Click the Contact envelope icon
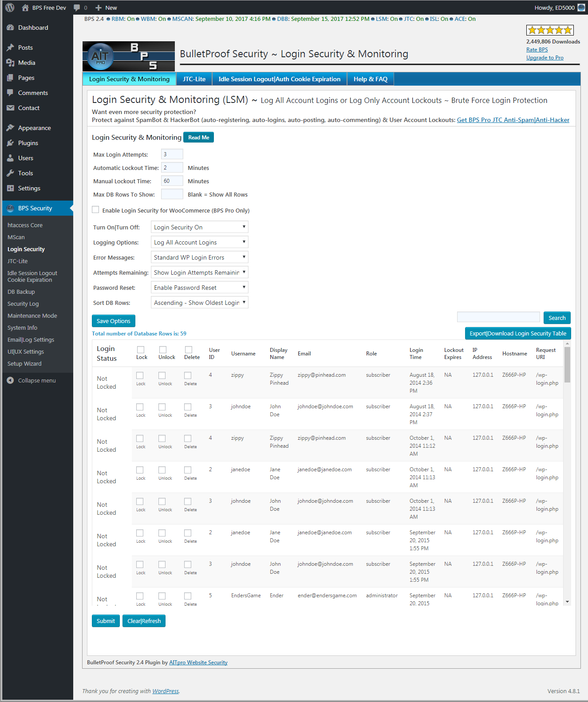Image resolution: width=588 pixels, height=702 pixels. (11, 108)
